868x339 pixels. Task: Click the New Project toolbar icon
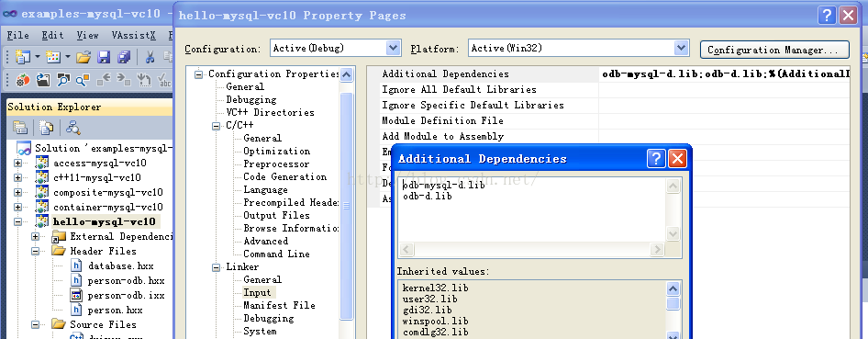tap(23, 57)
